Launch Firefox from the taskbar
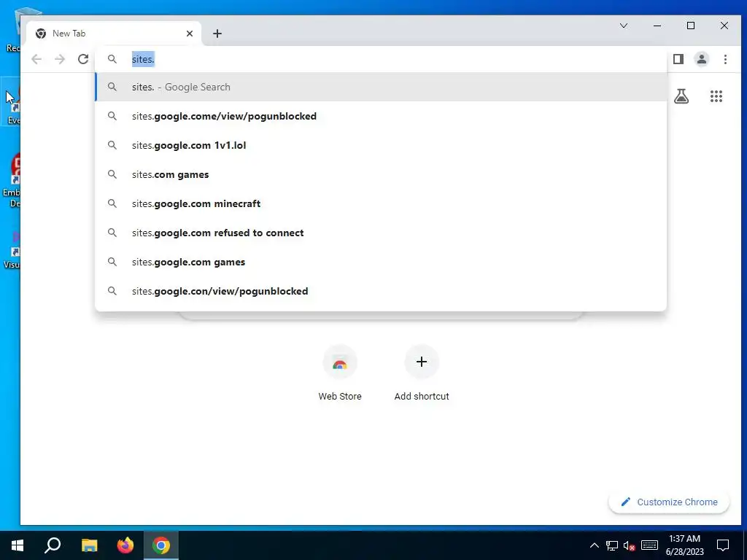 pyautogui.click(x=125, y=545)
